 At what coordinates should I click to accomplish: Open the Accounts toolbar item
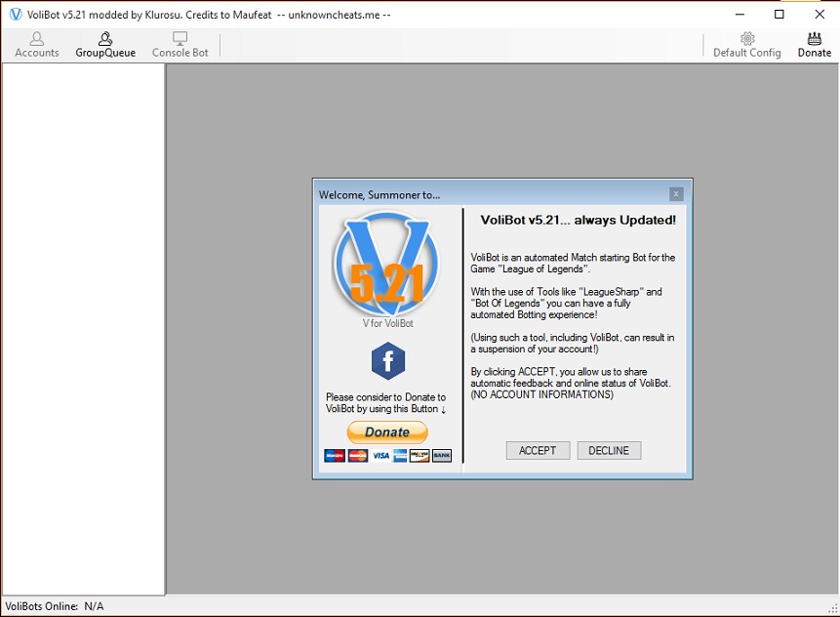click(x=36, y=45)
